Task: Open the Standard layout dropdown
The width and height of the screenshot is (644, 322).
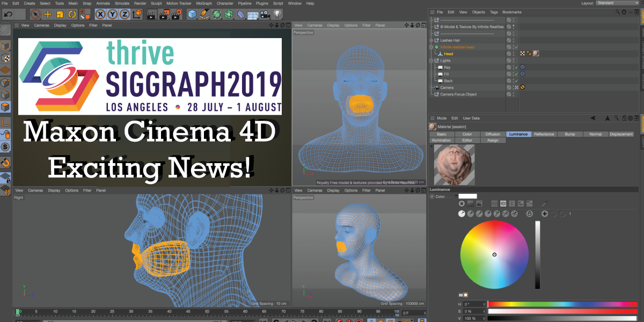Action: coord(617,3)
